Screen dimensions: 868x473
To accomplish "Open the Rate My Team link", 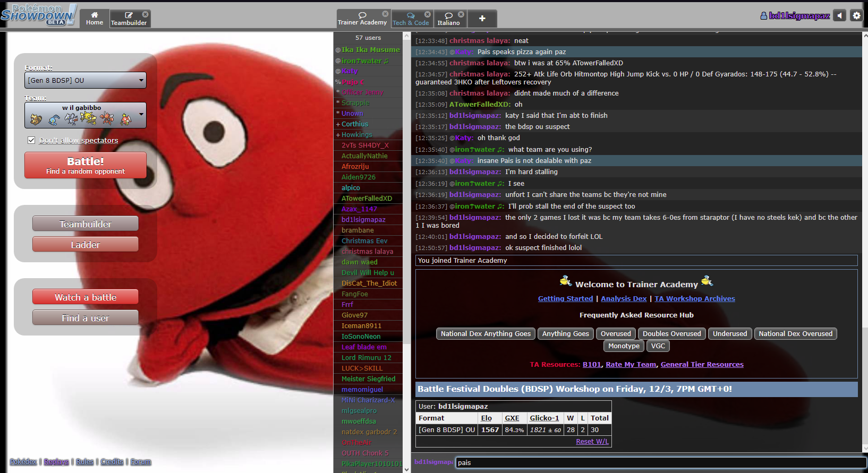I will [x=631, y=365].
